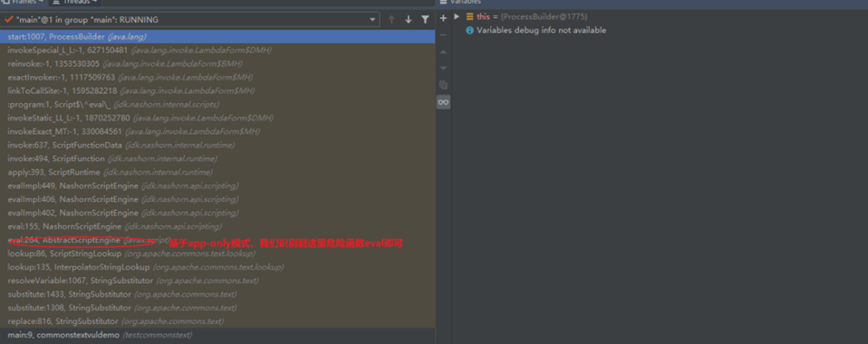This screenshot has height=344, width=868.
Task: Select frame :program:1, Script$\^eval\_
Action: click(x=217, y=104)
